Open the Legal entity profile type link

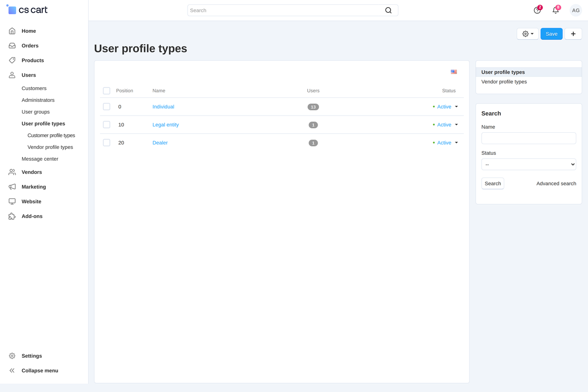(166, 125)
